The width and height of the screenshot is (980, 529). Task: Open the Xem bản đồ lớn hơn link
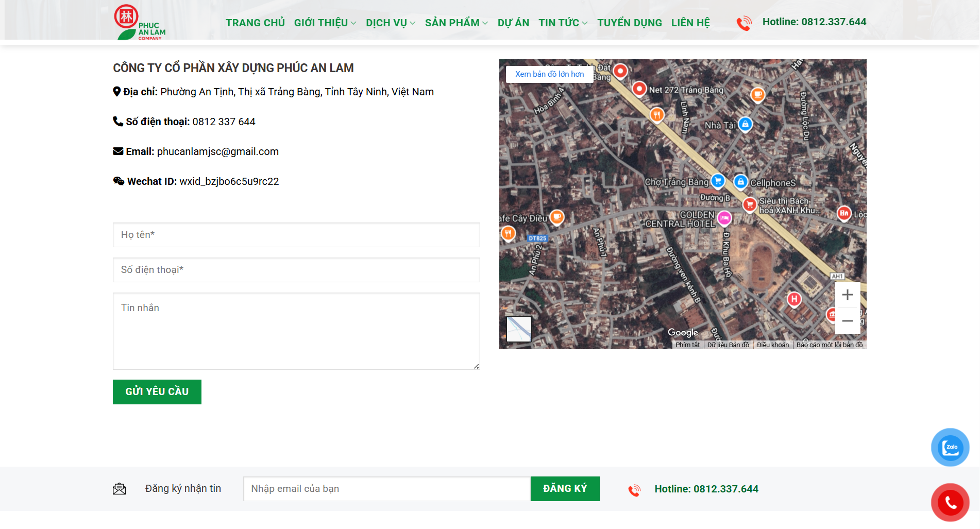[x=549, y=74]
